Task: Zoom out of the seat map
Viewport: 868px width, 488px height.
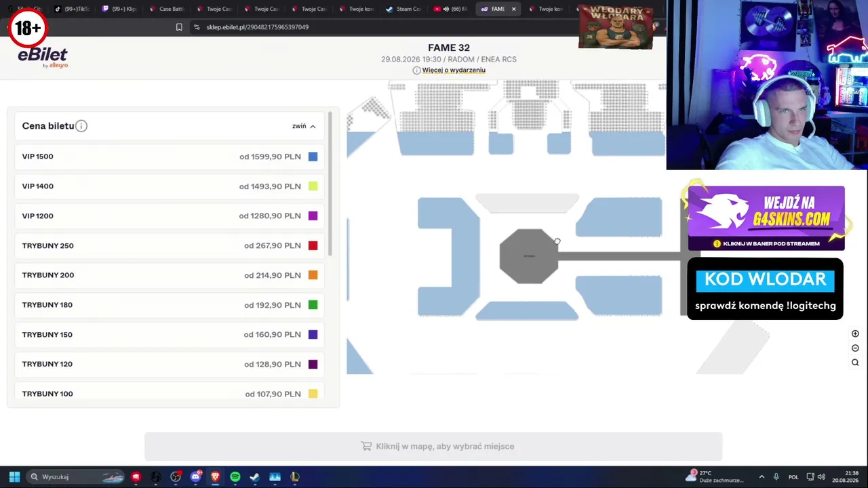Action: coord(855,348)
